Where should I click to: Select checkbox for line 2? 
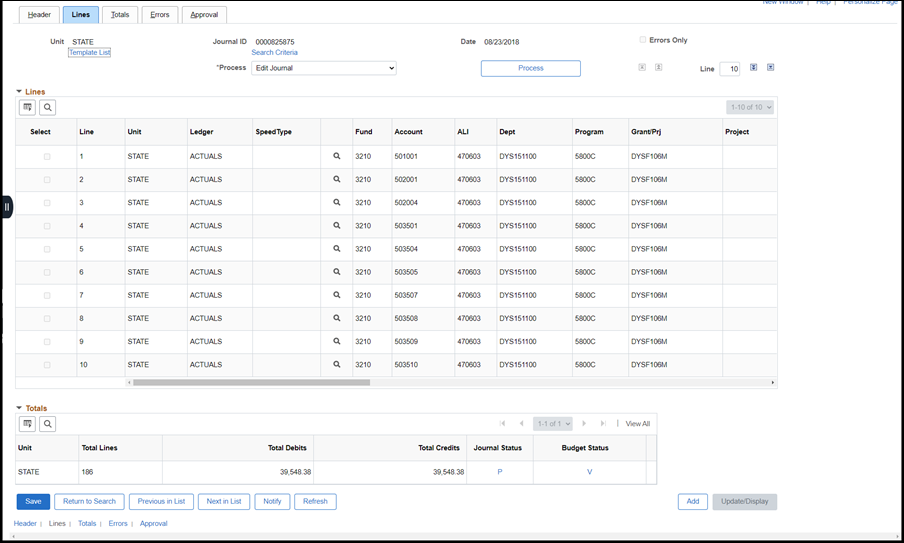click(x=47, y=180)
